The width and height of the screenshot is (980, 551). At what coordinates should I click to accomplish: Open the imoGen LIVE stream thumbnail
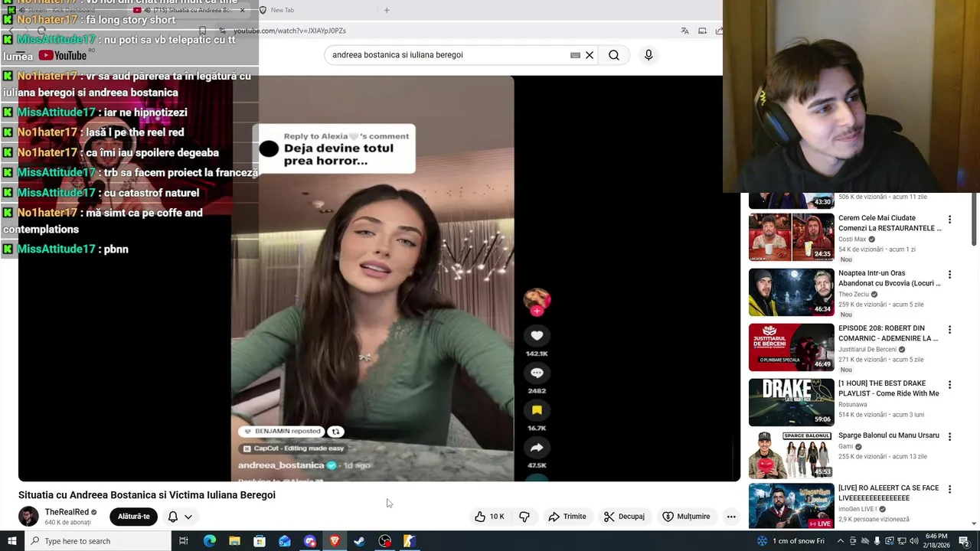tap(792, 505)
